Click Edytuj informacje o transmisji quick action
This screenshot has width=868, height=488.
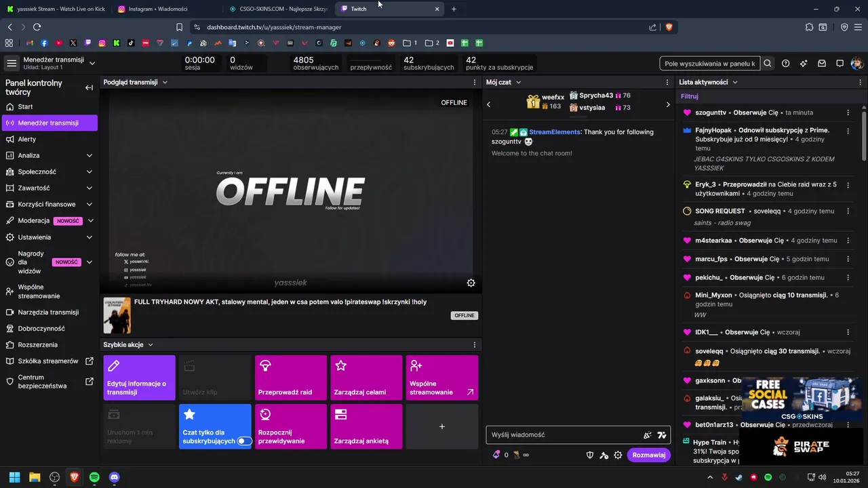139,378
